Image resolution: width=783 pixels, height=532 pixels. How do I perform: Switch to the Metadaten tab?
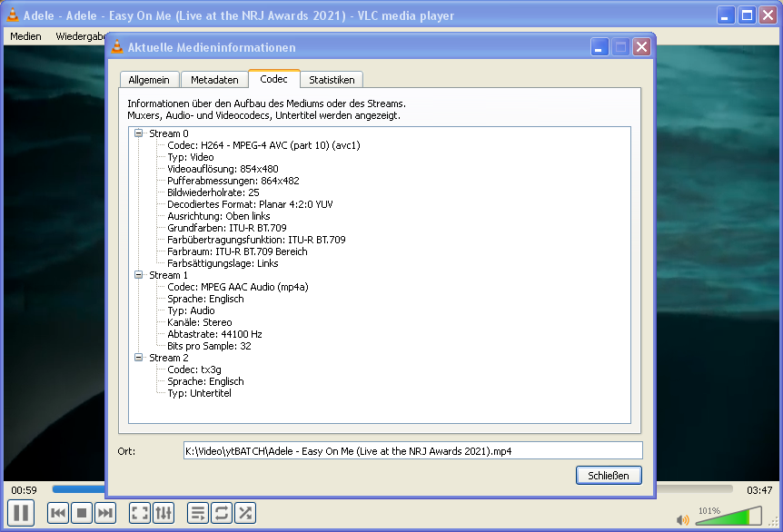[214, 80]
